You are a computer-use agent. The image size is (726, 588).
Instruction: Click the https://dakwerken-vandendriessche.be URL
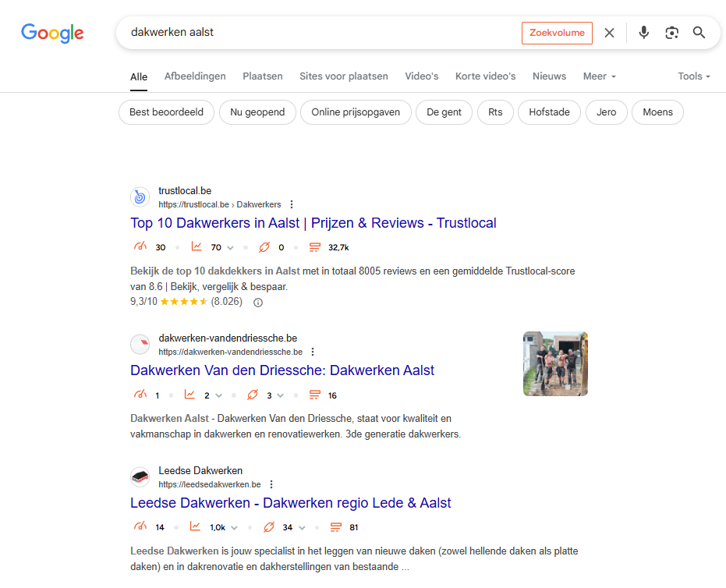[x=230, y=352]
